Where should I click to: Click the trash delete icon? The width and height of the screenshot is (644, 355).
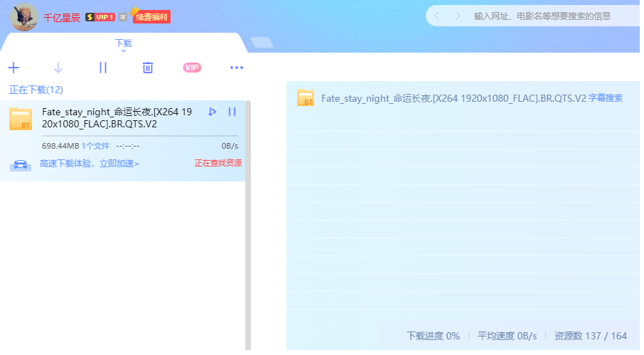pyautogui.click(x=148, y=68)
